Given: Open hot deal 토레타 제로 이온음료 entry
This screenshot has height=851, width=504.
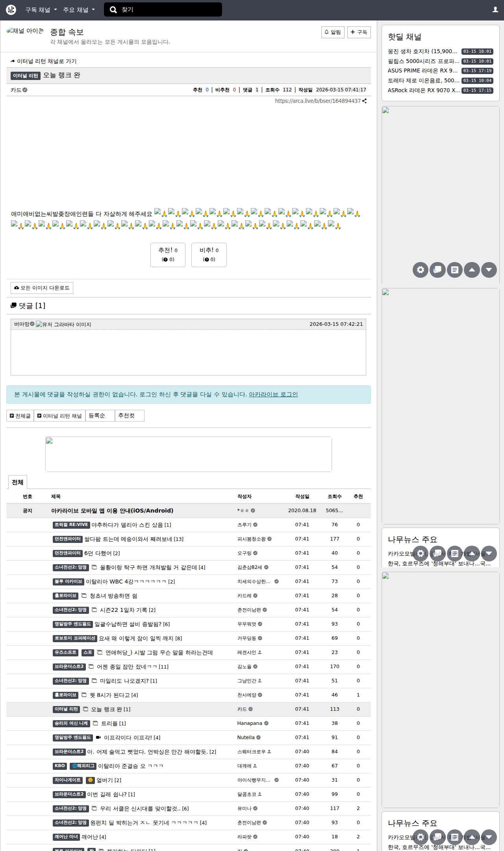Looking at the screenshot, I should pos(423,80).
